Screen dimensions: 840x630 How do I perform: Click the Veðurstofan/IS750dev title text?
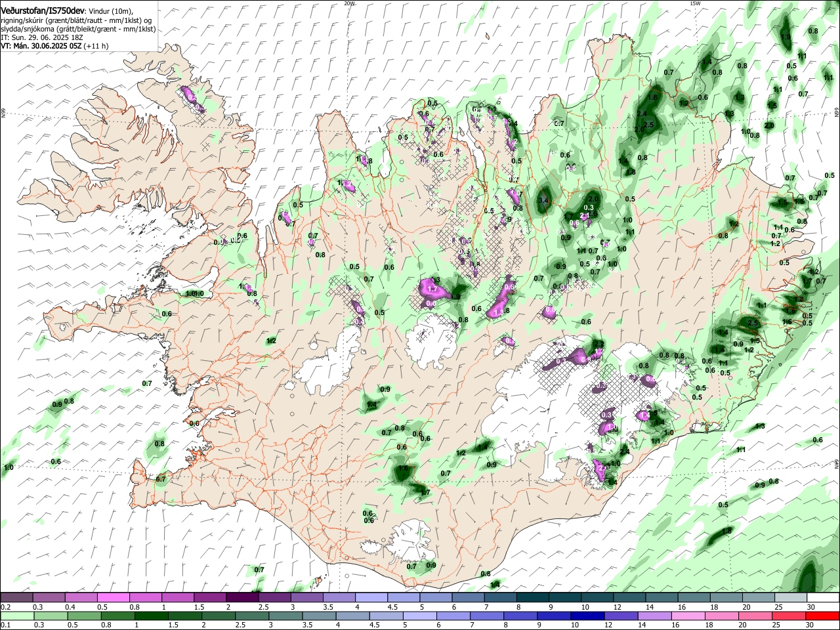point(43,10)
